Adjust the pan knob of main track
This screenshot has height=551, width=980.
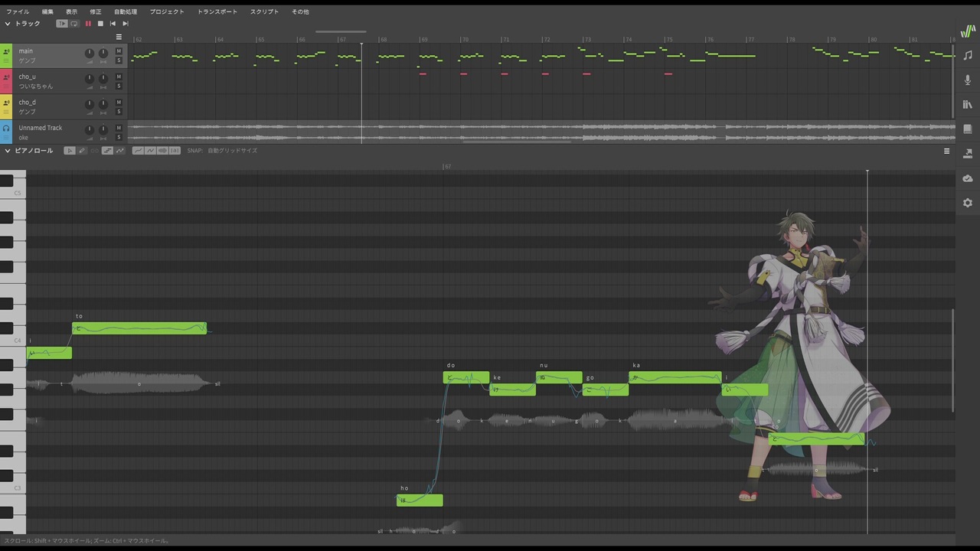103,54
